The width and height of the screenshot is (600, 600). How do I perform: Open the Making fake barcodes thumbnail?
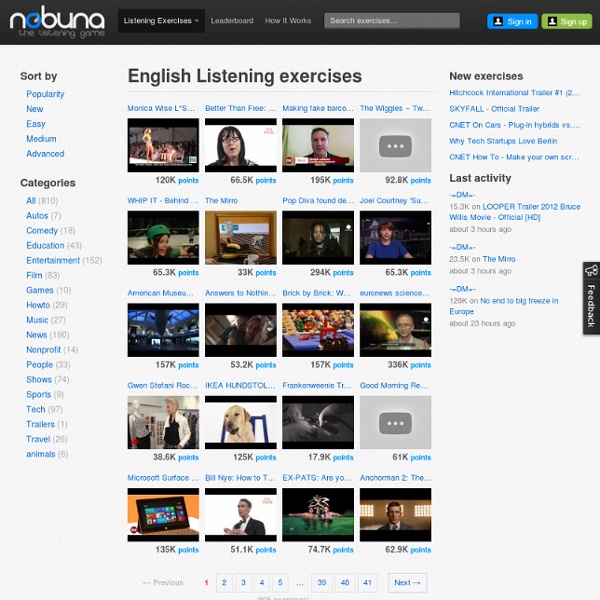(318, 145)
